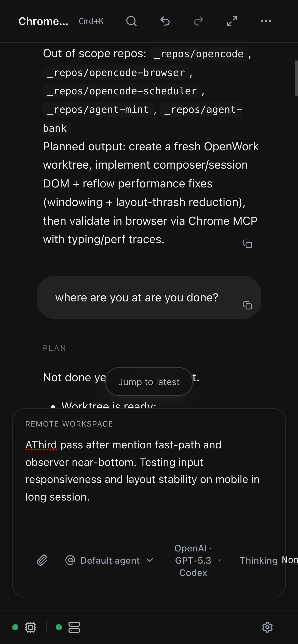Click the "where are you at" message bubble
This screenshot has width=298, height=644.
[137, 297]
